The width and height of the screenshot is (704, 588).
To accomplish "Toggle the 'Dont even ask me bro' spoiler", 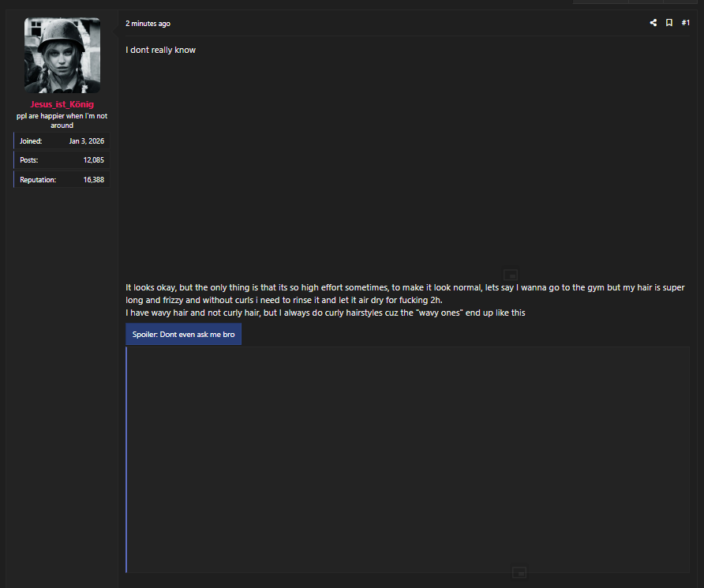I will (183, 334).
